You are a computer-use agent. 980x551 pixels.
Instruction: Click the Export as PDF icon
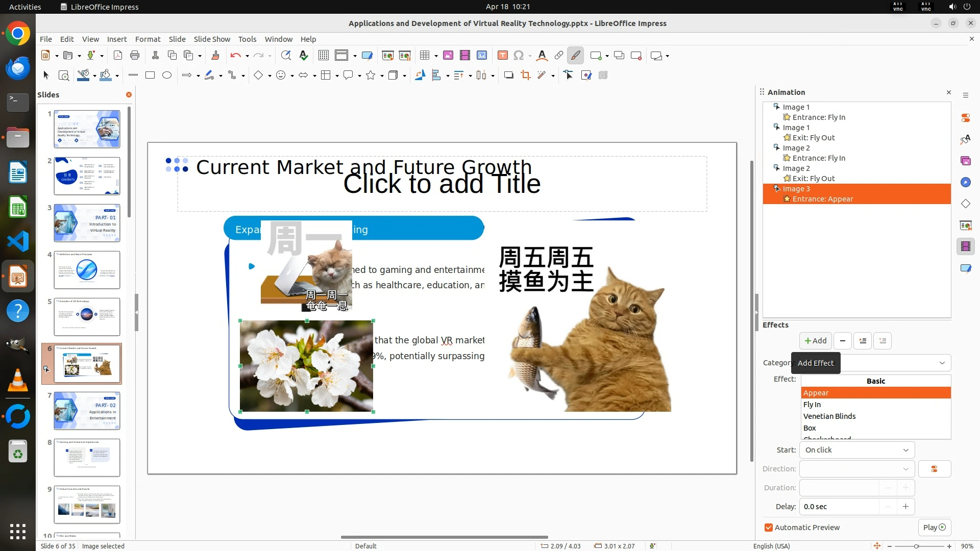click(x=118, y=56)
